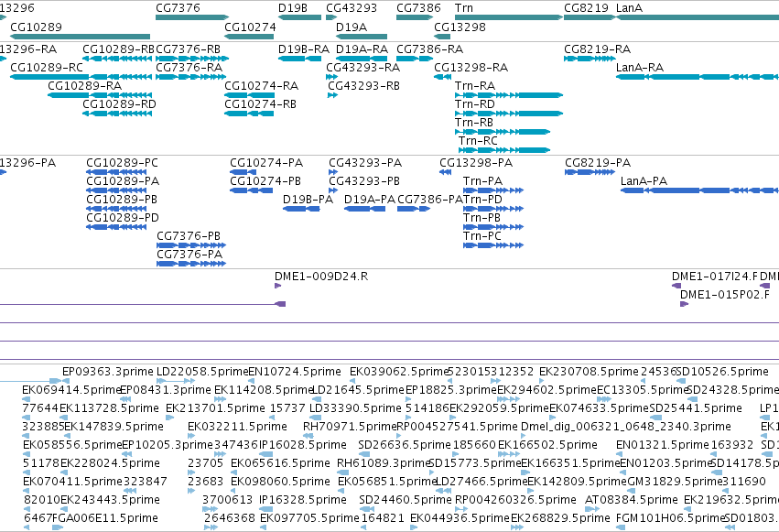
Task: Open the CG10274-PB CDS
Action: [x=252, y=190]
